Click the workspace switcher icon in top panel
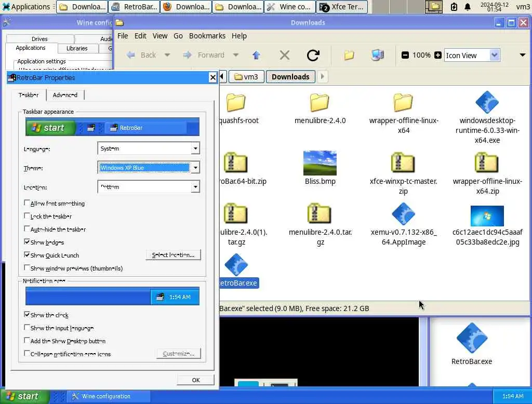The width and height of the screenshot is (532, 404). (x=434, y=7)
